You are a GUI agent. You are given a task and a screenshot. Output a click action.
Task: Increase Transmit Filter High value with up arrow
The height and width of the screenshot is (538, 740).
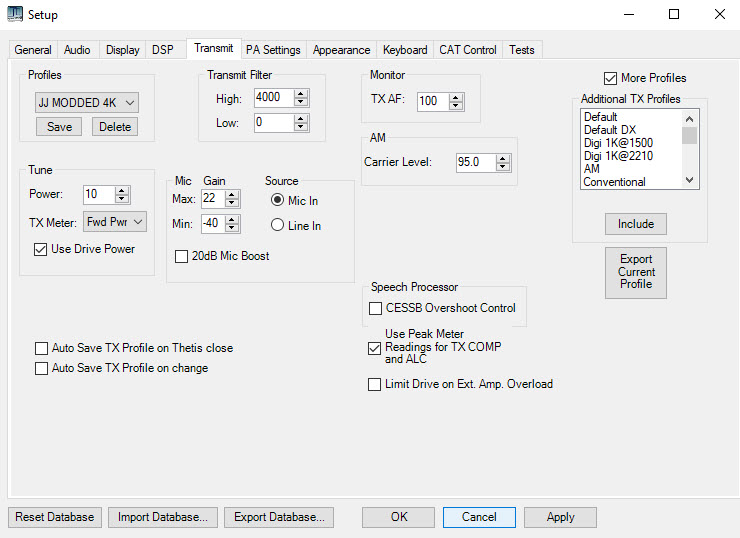[x=301, y=94]
